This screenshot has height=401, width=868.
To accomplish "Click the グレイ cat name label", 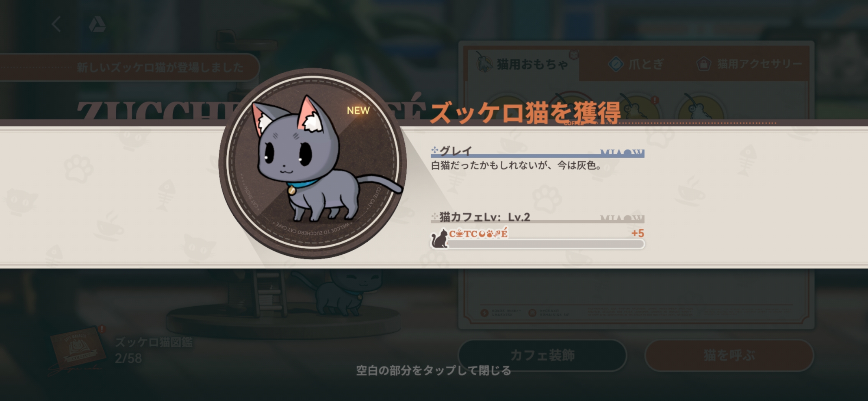I will pos(456,150).
